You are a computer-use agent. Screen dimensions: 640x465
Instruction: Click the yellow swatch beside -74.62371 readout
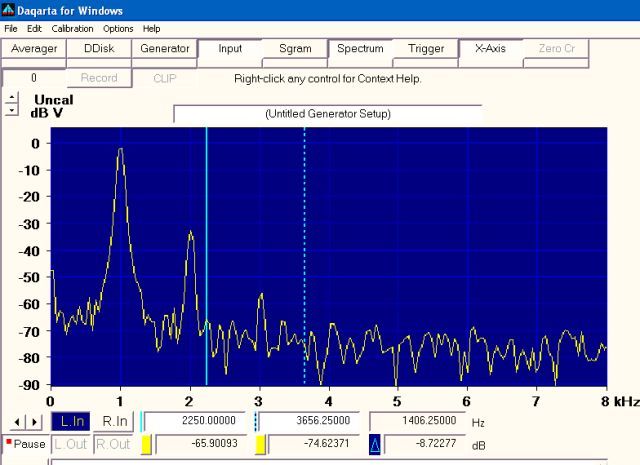click(260, 444)
